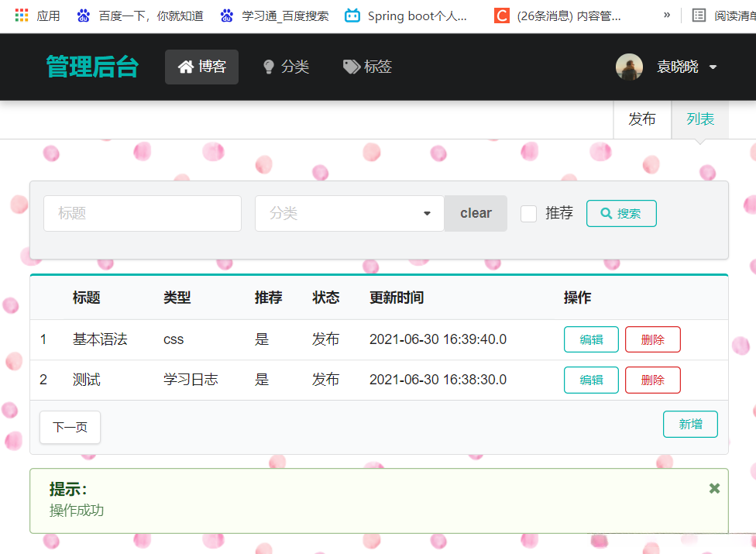Switch to the 列表 tab

tap(700, 119)
